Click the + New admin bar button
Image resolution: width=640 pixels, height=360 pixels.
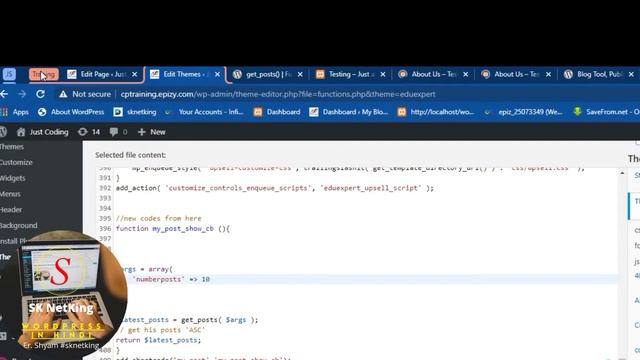pyautogui.click(x=151, y=132)
